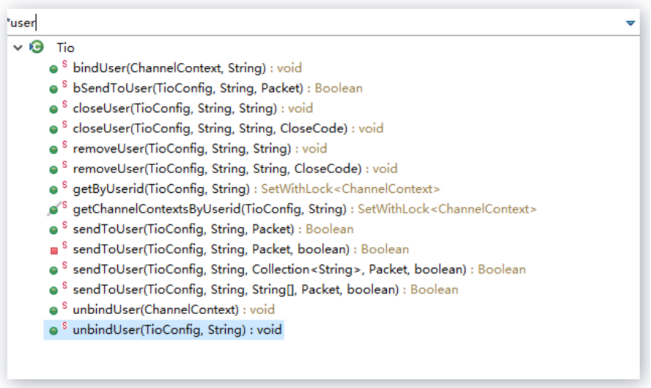The image size is (651, 388).
Task: Click the deprecated icon beside getChannelContextsByUserid
Action: 54,210
